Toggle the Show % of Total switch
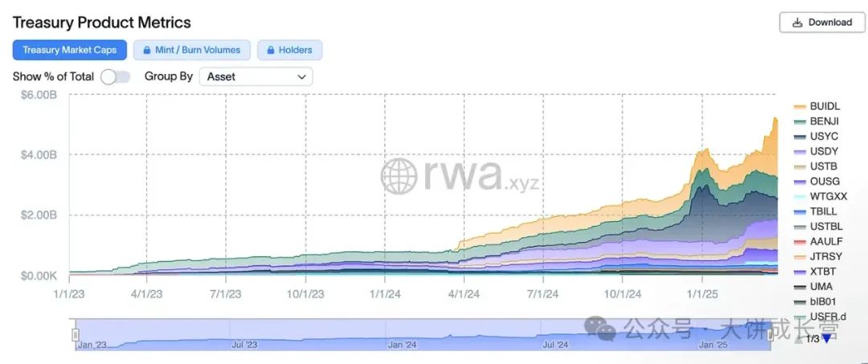Image resolution: width=868 pixels, height=364 pixels. tap(115, 77)
